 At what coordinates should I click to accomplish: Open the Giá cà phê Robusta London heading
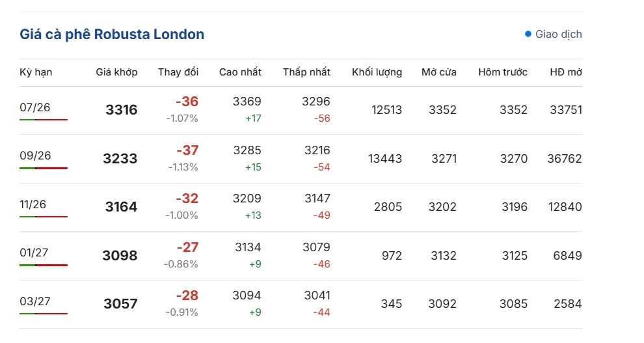[x=112, y=34]
